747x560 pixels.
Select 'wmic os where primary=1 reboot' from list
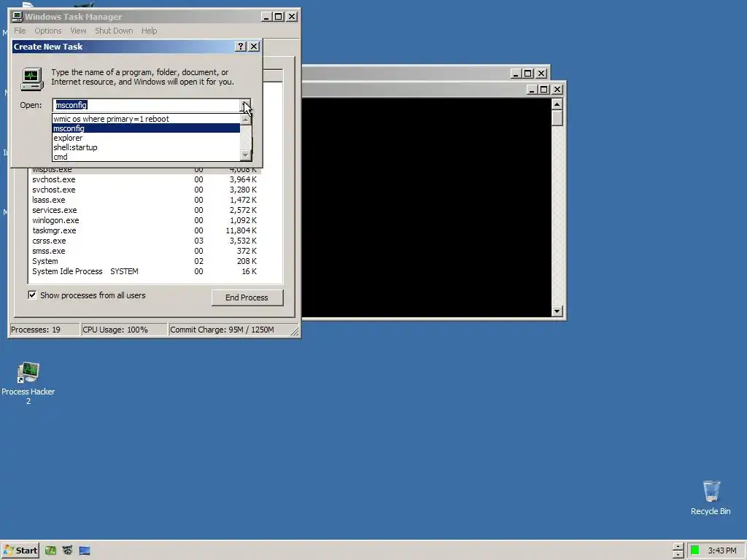(x=146, y=119)
